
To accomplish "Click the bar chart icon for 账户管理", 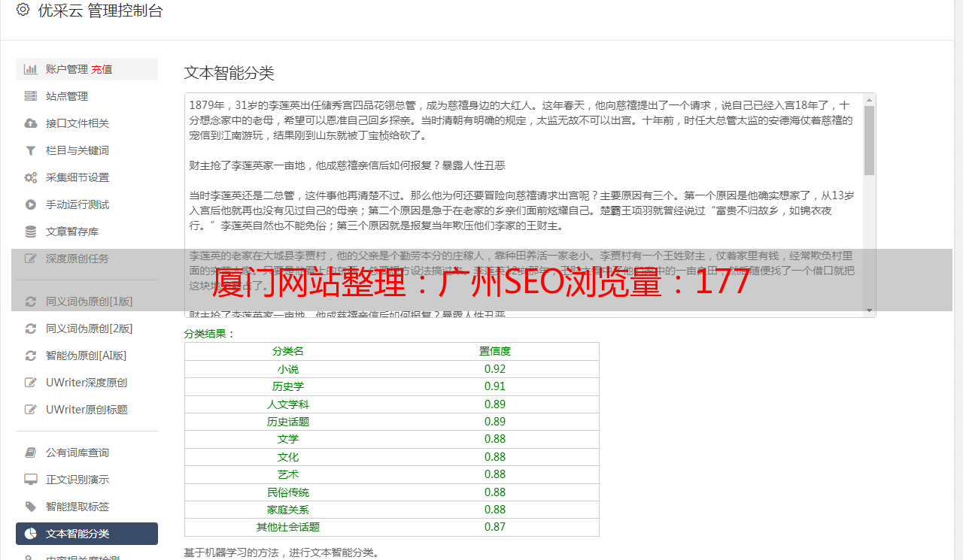I will [x=31, y=69].
